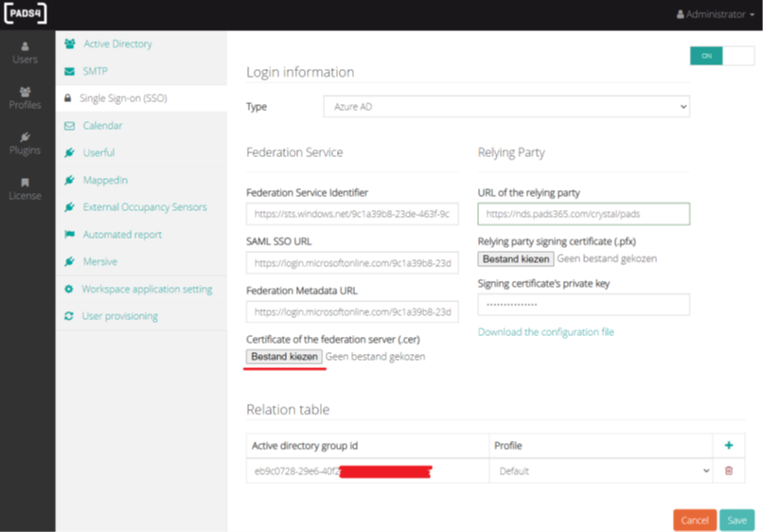Click the Active directory group id column header
Image resolution: width=763 pixels, height=532 pixels.
click(x=305, y=445)
